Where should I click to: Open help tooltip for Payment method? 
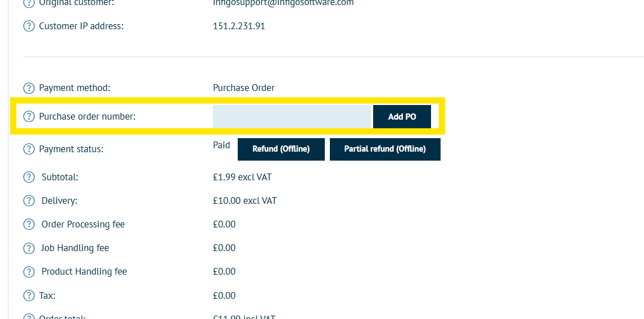click(29, 88)
